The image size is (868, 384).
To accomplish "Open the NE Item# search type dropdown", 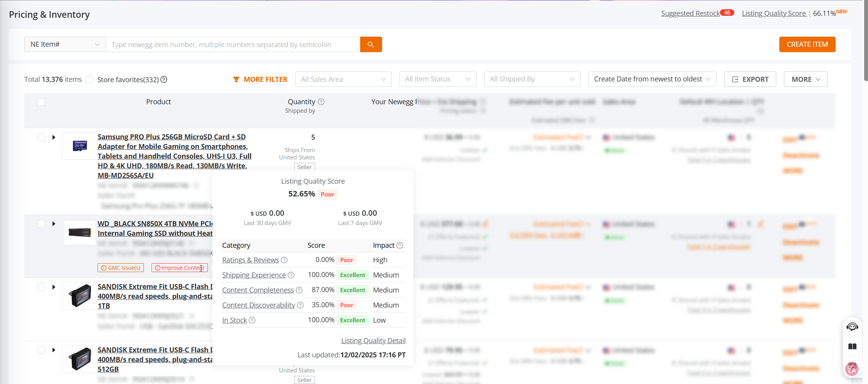I will [x=65, y=44].
